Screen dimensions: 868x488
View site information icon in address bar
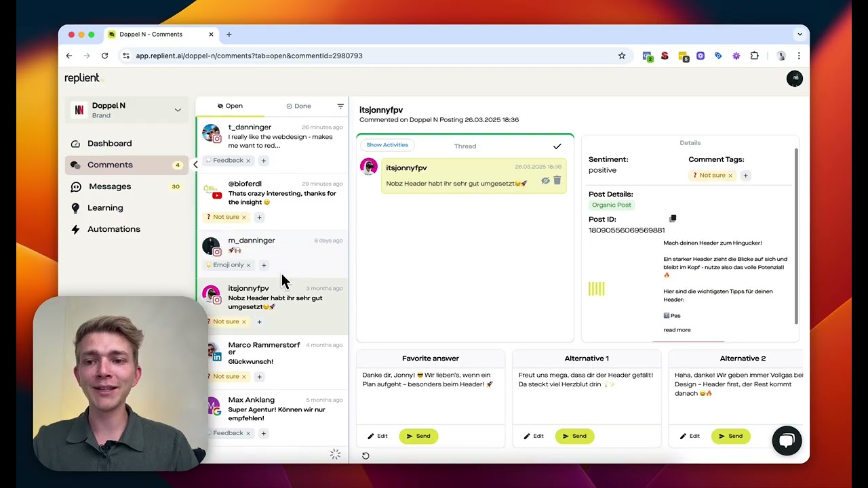coord(125,56)
